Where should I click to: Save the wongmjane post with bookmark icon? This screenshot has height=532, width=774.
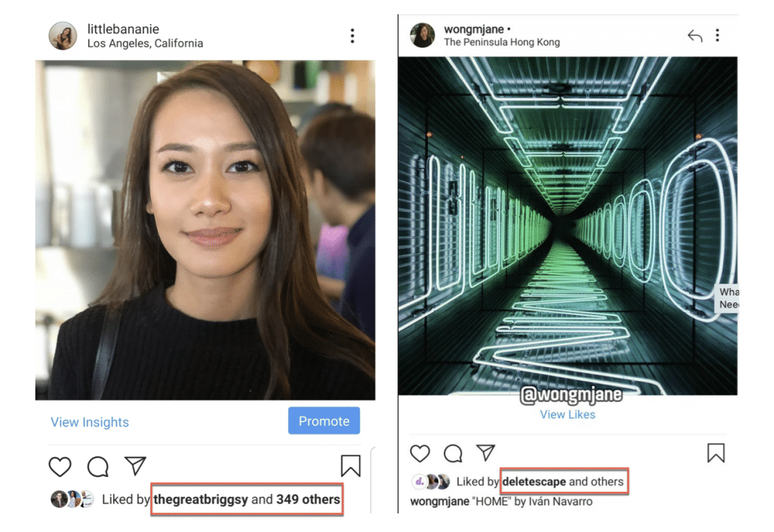716,453
